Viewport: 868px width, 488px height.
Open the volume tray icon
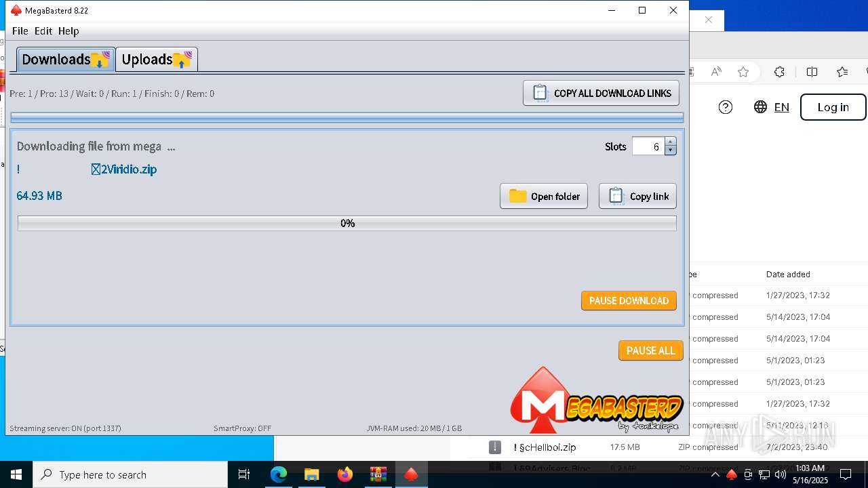781,474
